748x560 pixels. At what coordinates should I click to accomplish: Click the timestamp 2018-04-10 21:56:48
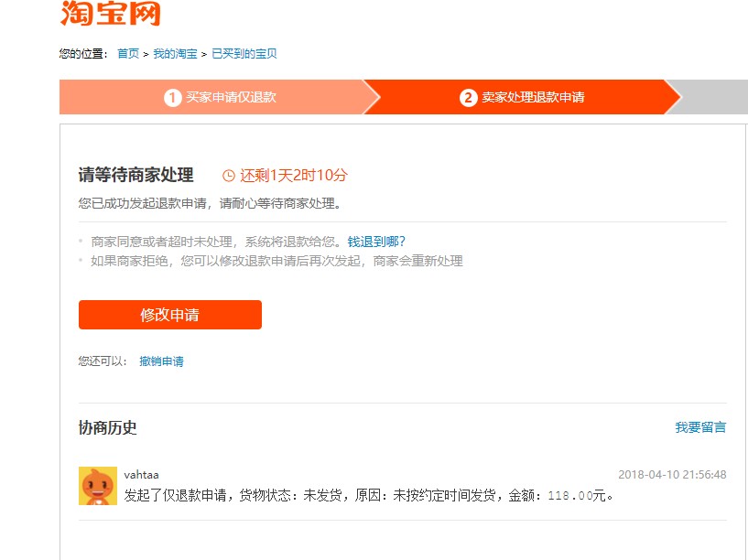[672, 475]
